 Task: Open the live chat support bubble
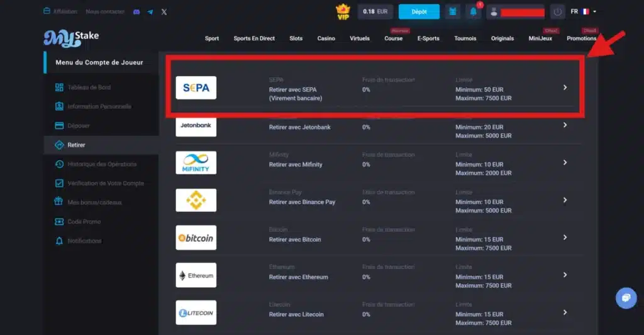tap(626, 298)
